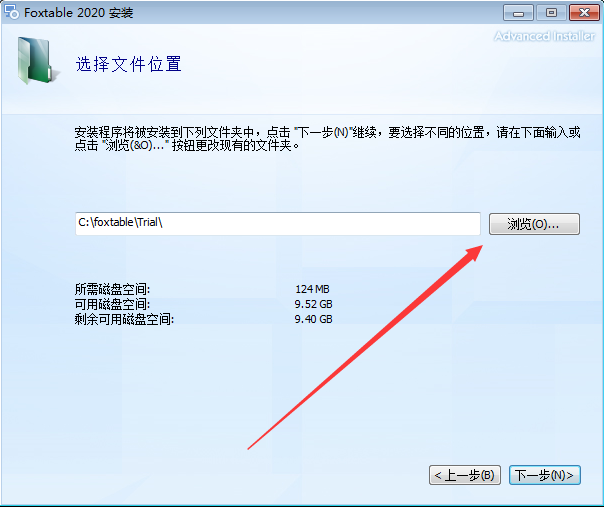Close the Foxtable 2020 installer window

click(584, 13)
